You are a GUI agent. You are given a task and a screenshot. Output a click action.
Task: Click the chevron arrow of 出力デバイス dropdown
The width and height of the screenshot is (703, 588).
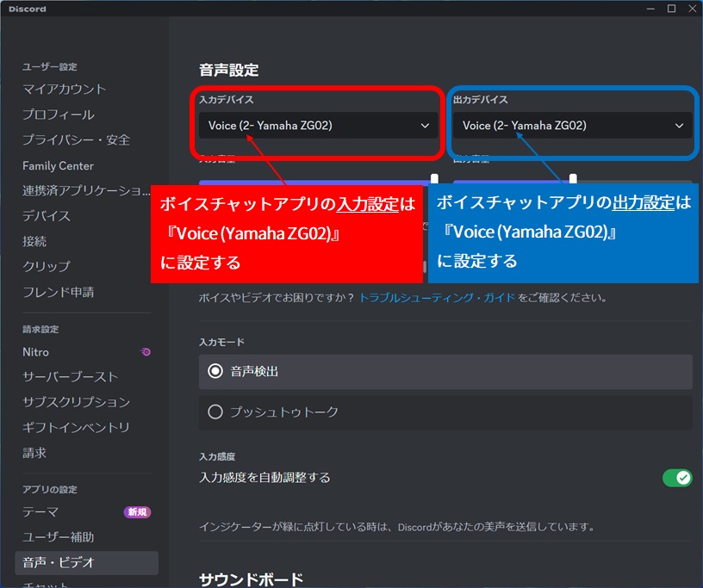point(679,126)
